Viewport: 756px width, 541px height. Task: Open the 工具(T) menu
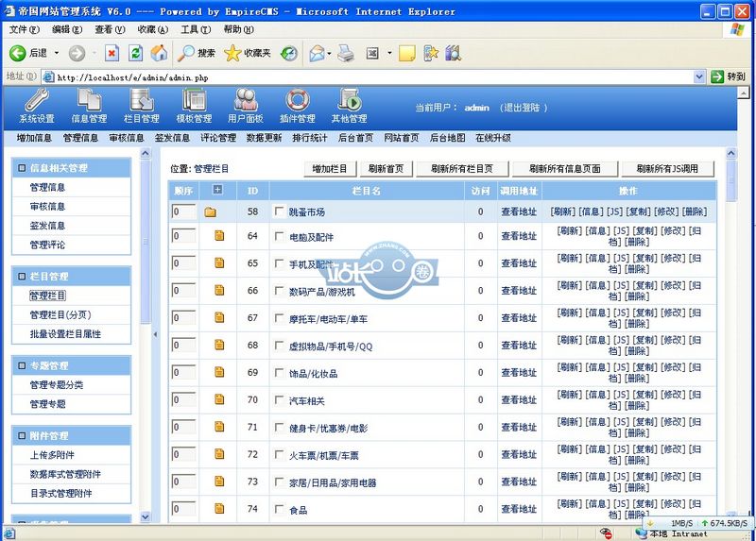pos(196,30)
